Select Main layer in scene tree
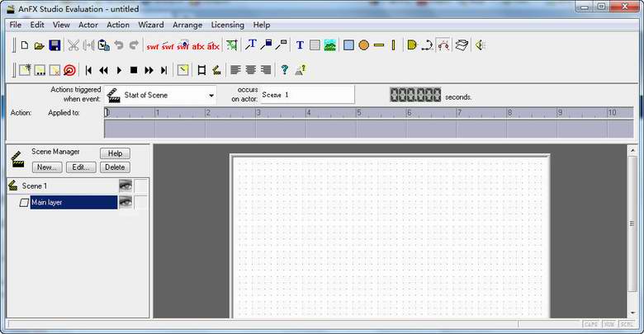The image size is (644, 334). point(74,202)
